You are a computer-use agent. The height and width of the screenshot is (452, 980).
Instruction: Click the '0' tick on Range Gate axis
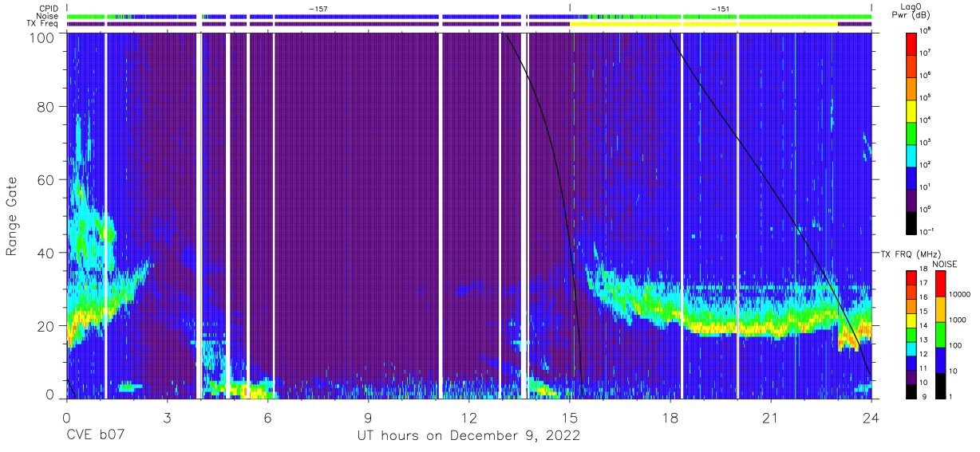click(50, 395)
